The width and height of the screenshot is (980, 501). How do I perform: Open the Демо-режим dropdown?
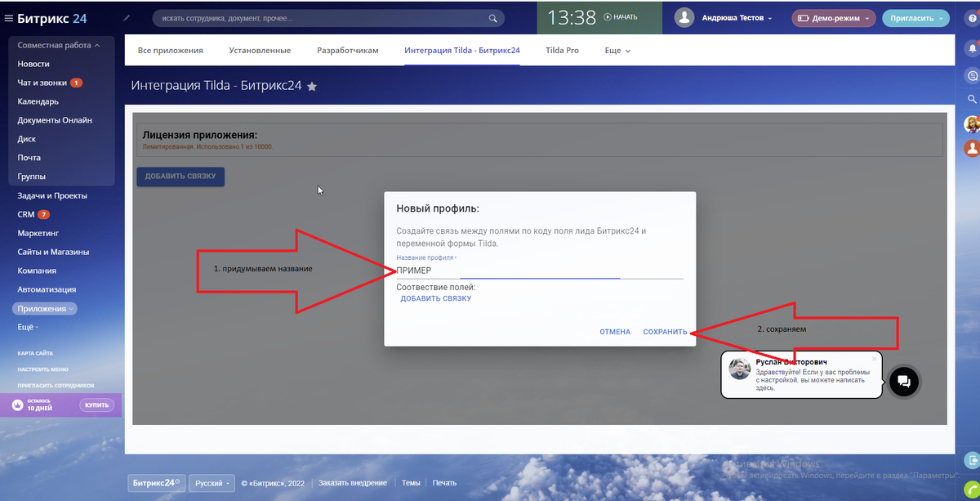click(833, 18)
